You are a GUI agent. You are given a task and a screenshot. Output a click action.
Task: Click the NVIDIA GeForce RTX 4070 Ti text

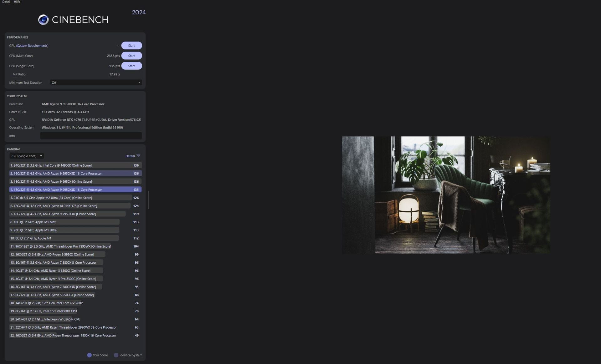(91, 120)
